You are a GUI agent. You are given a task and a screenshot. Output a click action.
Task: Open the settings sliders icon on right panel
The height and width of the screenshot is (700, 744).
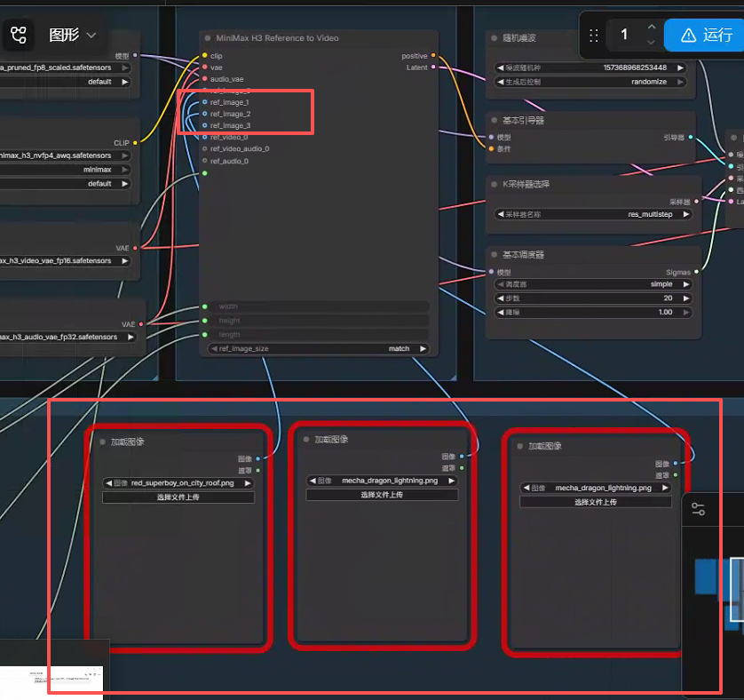pyautogui.click(x=698, y=509)
